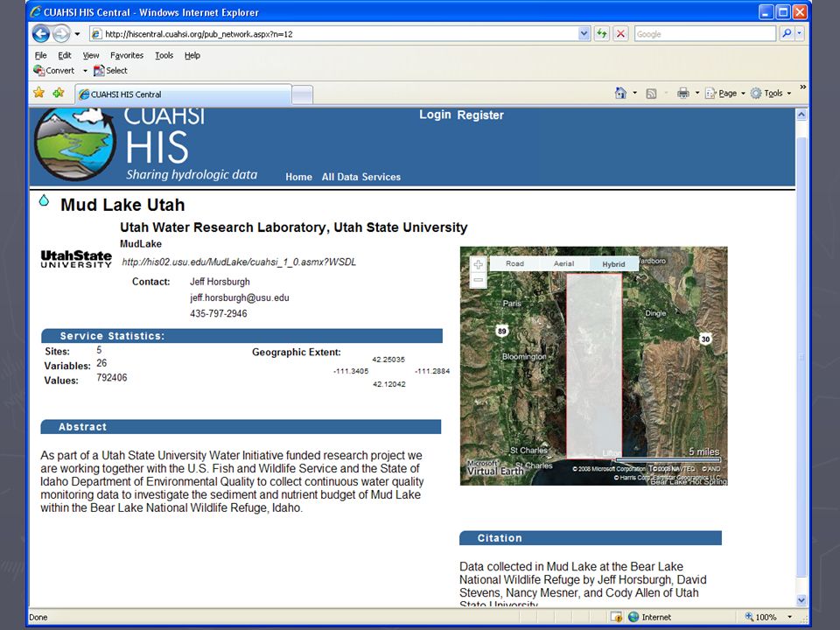
Task: Click the browser Forward arrow button
Action: [61, 34]
